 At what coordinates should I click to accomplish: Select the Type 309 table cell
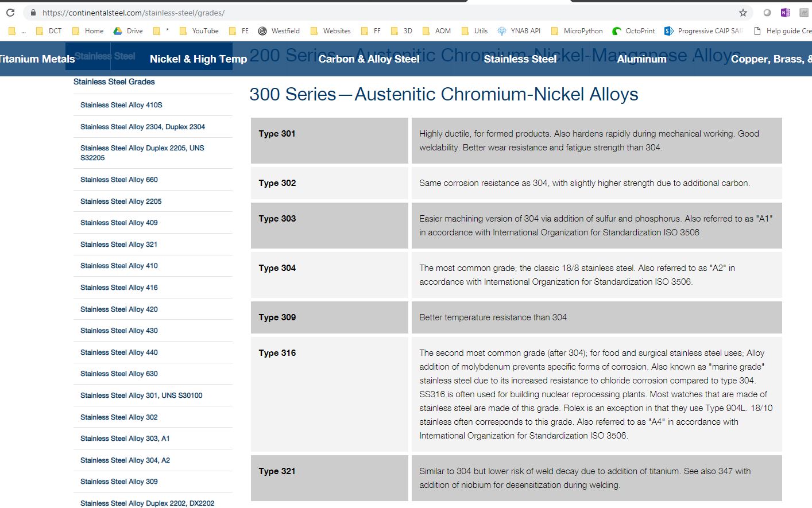330,317
